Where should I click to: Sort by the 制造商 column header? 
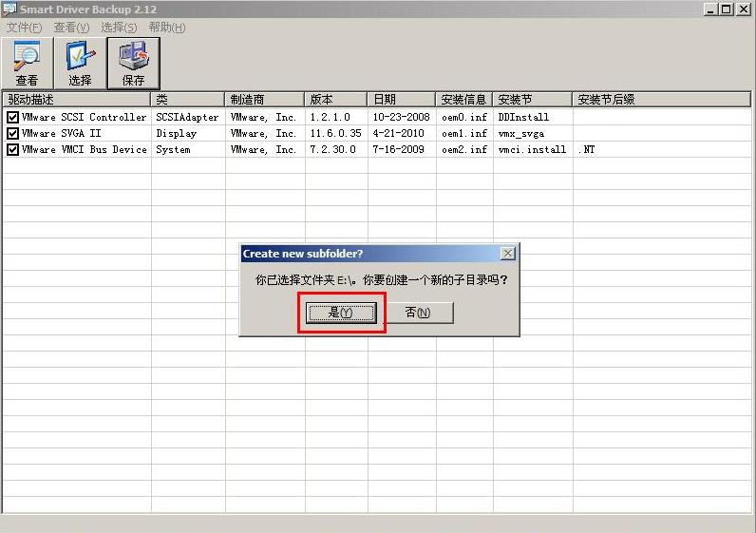pos(265,100)
